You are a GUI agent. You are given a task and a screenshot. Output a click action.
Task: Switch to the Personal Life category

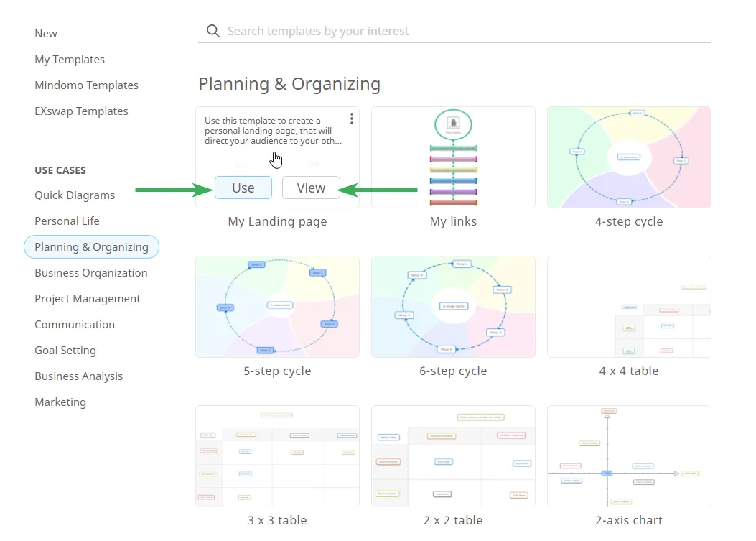coord(67,221)
